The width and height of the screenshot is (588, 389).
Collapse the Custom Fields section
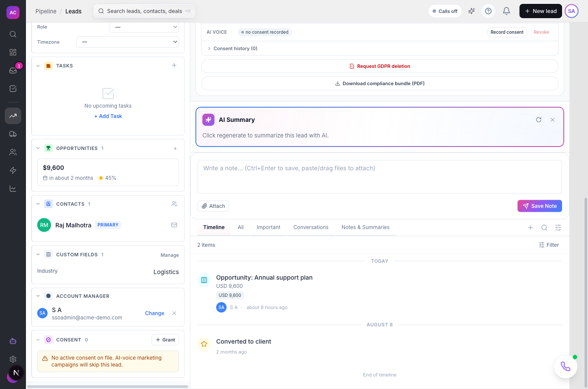point(38,255)
